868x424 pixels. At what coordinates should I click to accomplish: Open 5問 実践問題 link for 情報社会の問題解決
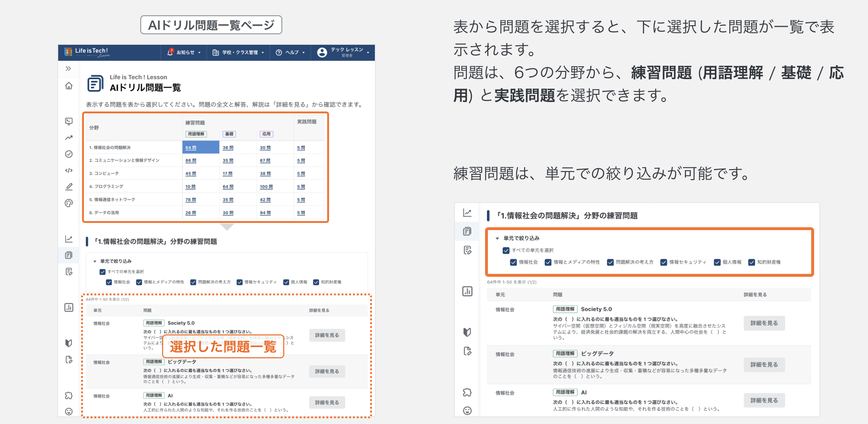301,148
